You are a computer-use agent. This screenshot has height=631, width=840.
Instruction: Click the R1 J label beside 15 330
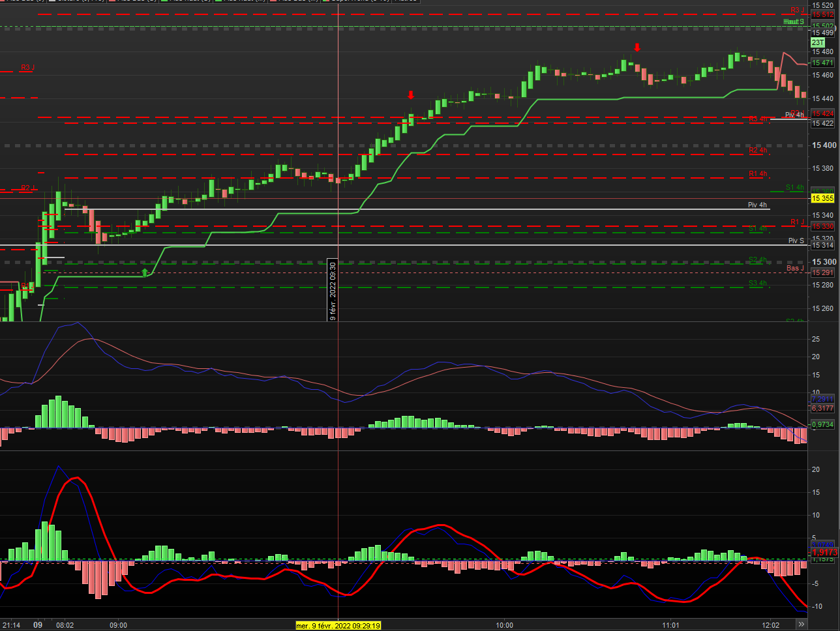pos(797,222)
